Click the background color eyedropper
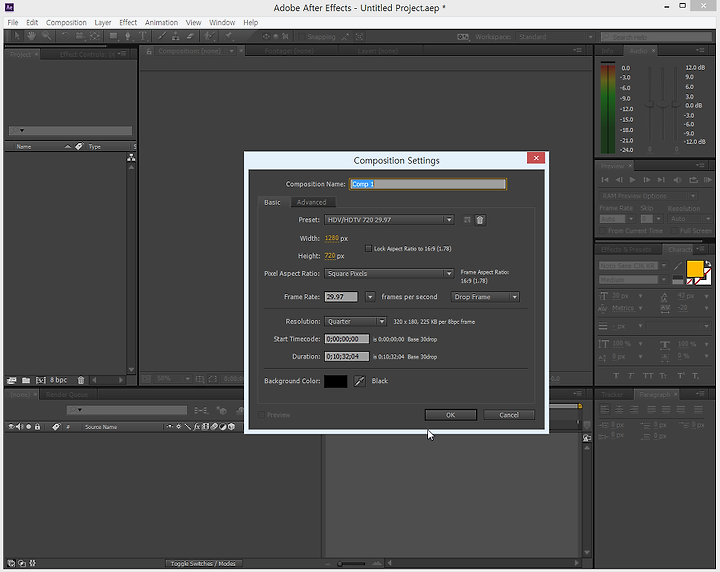This screenshot has height=572, width=720. click(x=360, y=381)
